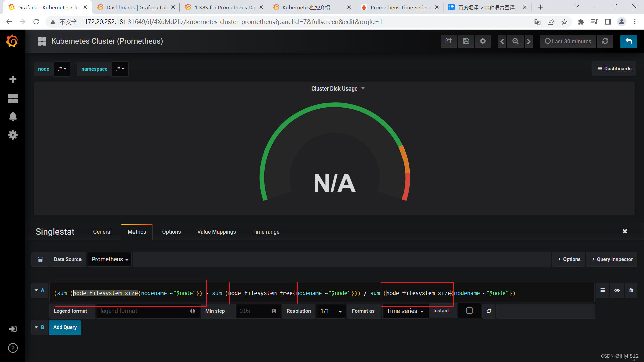
Task: Click legend format info icon
Action: click(x=192, y=311)
